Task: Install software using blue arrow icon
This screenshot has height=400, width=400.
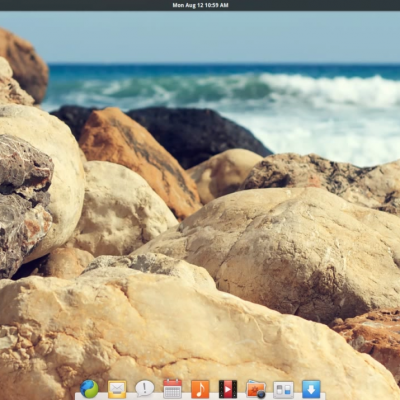Action: 311,389
